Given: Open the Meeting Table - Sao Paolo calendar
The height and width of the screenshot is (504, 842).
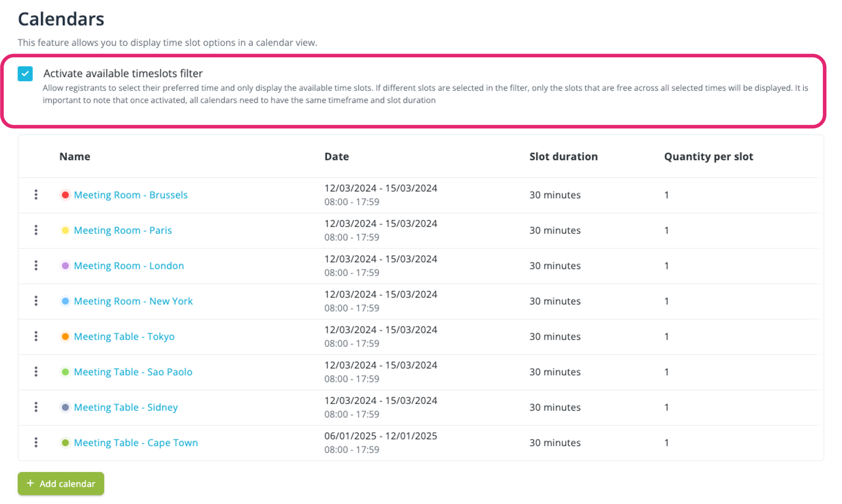Looking at the screenshot, I should (x=133, y=372).
